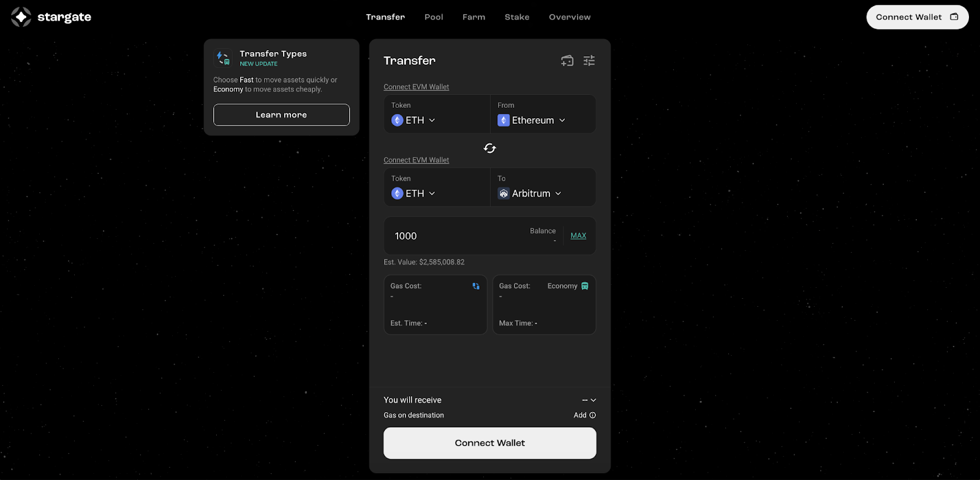Viewport: 980px width, 480px height.
Task: Switch to the Pool tab
Action: pos(434,17)
